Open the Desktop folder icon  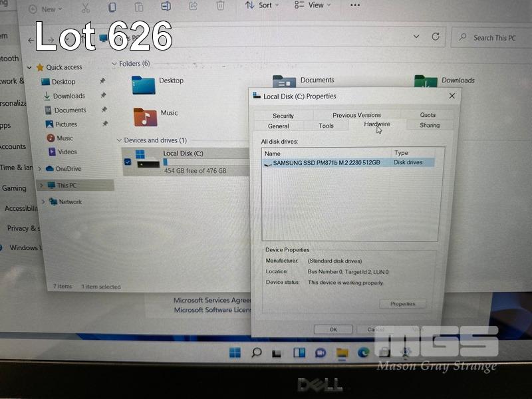coord(143,84)
